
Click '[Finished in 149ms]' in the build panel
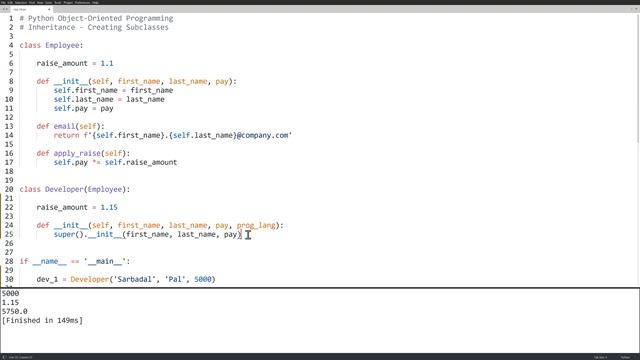click(x=42, y=320)
